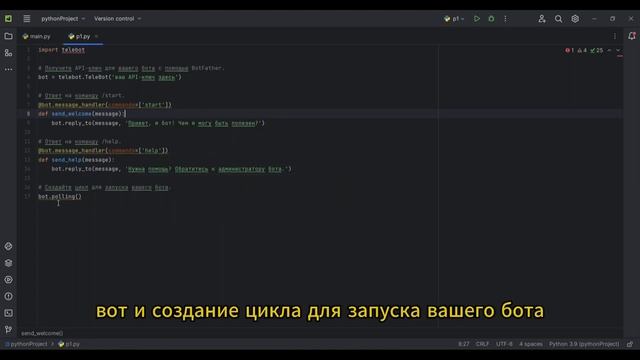Run the p1 configuration
This screenshot has width=640, height=360.
[476, 19]
